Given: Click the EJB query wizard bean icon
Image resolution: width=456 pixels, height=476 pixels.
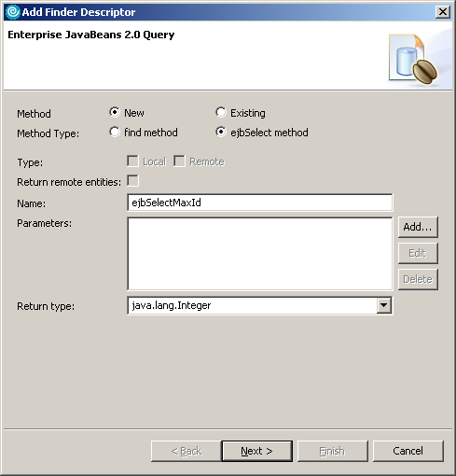Looking at the screenshot, I should 413,59.
